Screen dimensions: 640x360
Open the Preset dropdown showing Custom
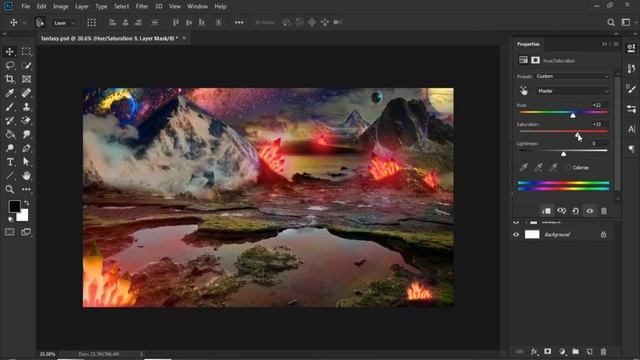point(572,76)
